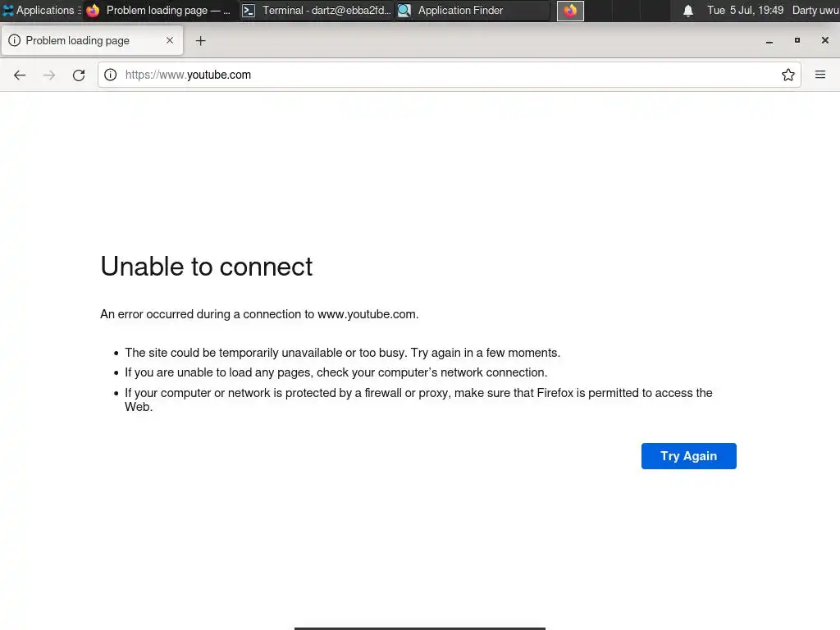
Task: Click the Try Again button
Action: pos(688,456)
